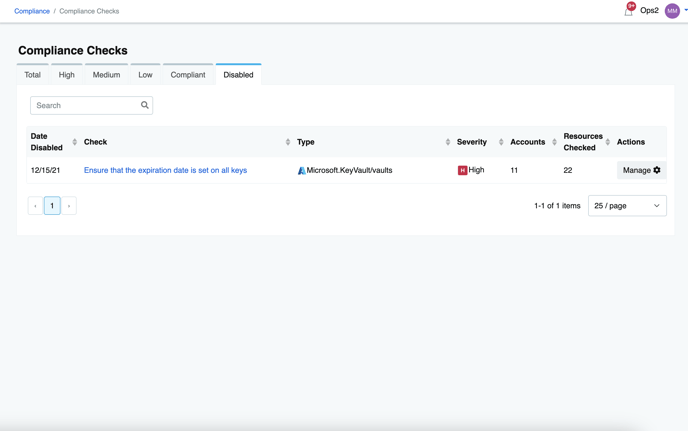688x431 pixels.
Task: Switch to the Low tab
Action: click(145, 75)
